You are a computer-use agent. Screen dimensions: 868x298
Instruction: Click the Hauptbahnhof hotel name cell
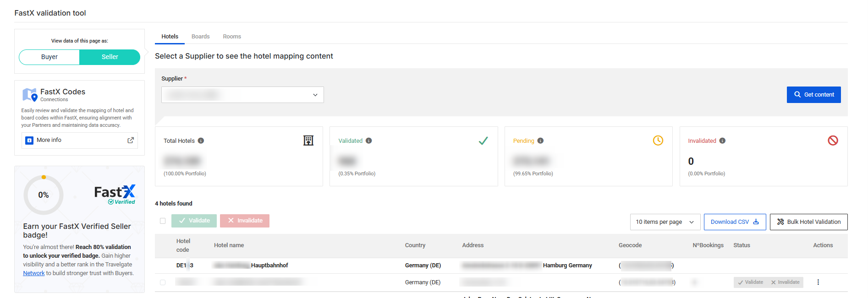[251, 265]
